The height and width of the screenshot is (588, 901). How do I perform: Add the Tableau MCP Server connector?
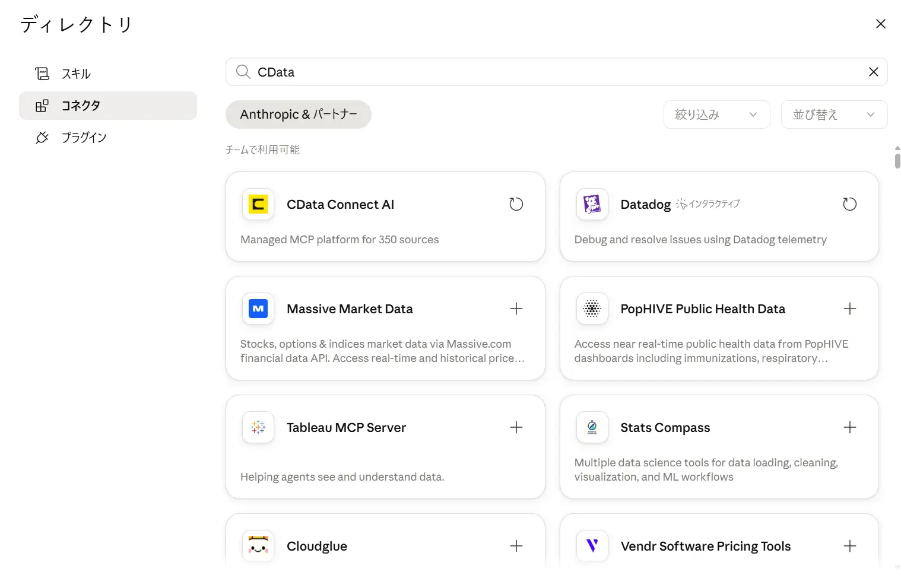pos(516,427)
